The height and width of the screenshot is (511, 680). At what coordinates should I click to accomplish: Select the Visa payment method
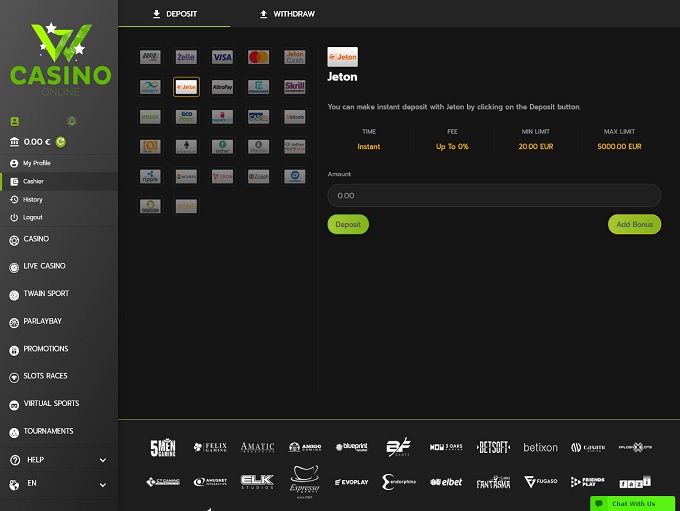(222, 57)
